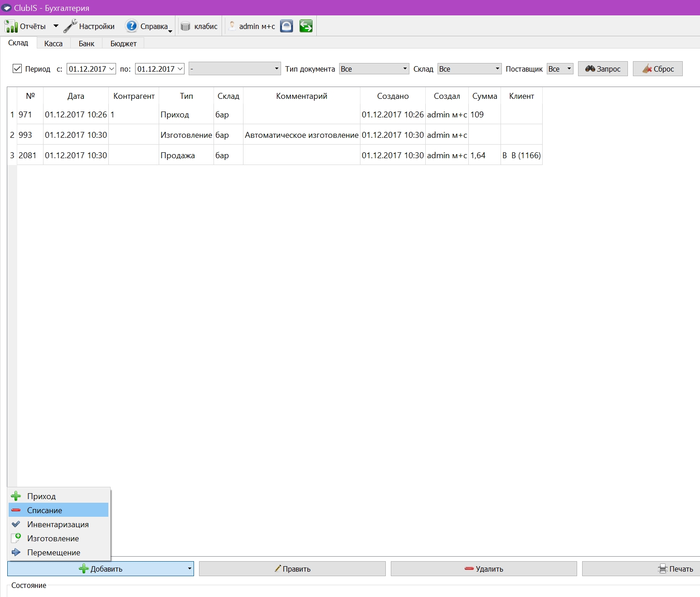The width and height of the screenshot is (700, 597).
Task: Click the Изготовление type cell in row 993
Action: [186, 135]
